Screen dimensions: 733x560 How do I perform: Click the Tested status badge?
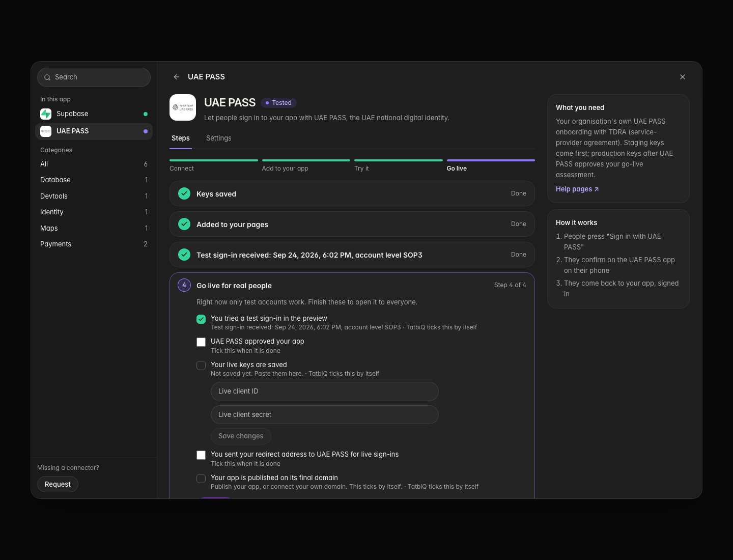pyautogui.click(x=278, y=103)
